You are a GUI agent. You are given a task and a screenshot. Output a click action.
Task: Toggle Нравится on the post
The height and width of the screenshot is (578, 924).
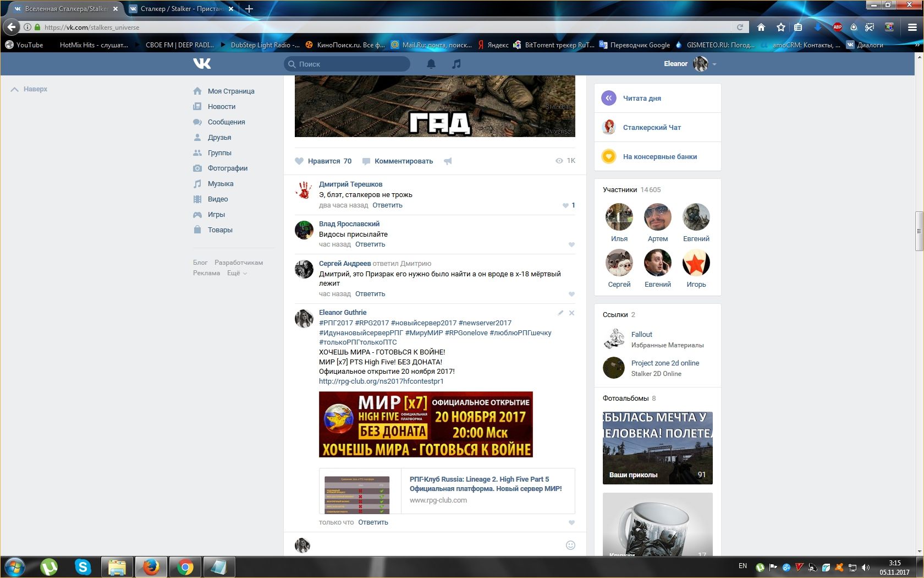coord(323,161)
